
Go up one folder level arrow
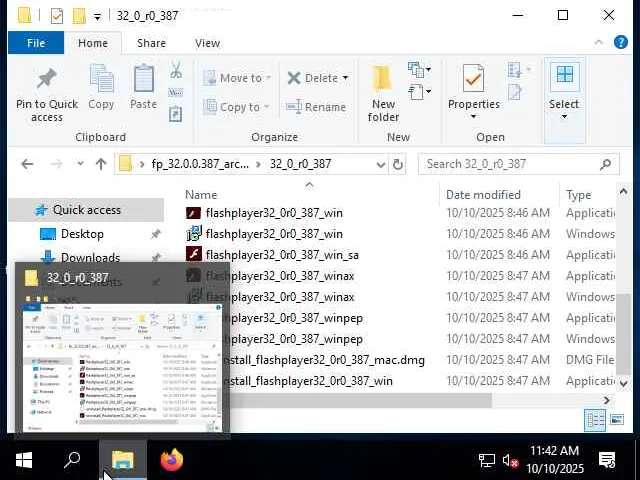pos(101,164)
